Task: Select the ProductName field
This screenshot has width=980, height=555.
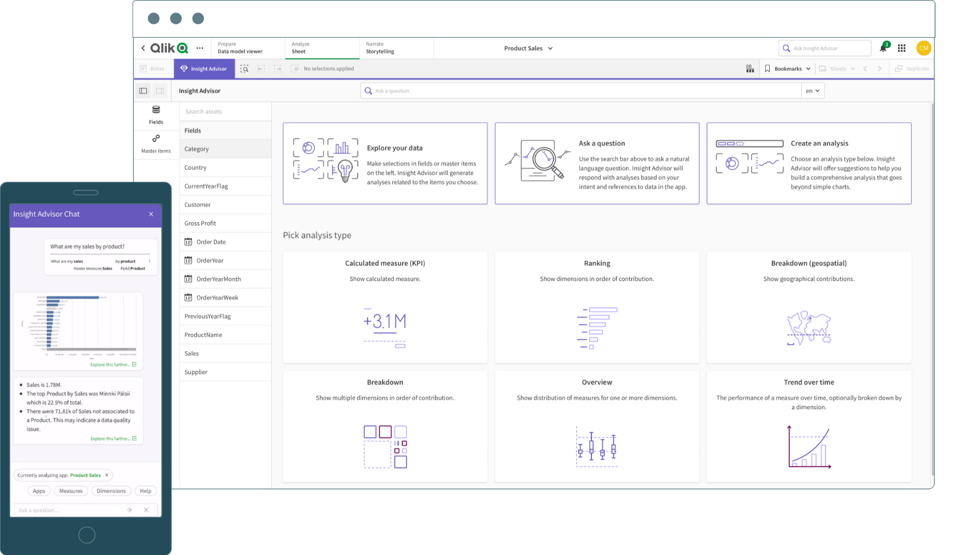Action: click(226, 335)
